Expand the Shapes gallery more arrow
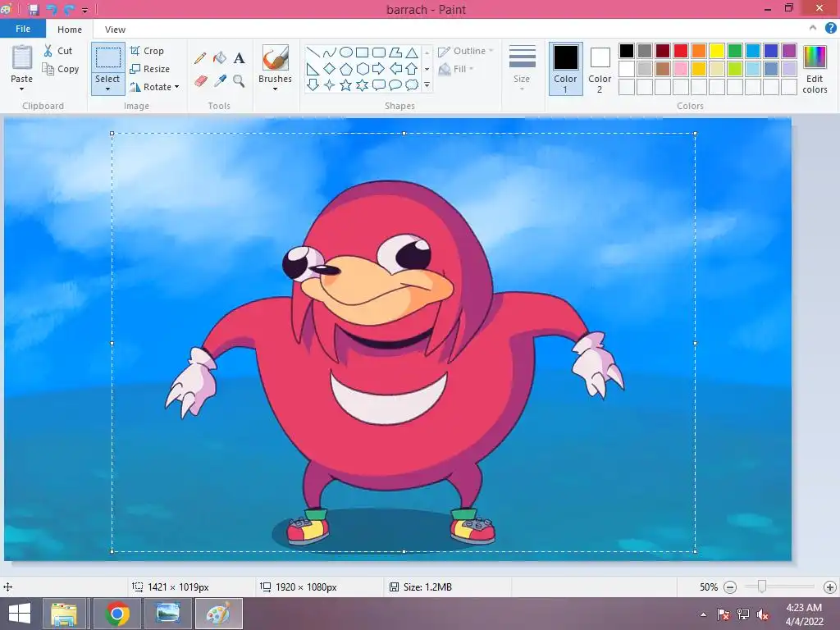Image resolution: width=840 pixels, height=630 pixels. pyautogui.click(x=427, y=84)
